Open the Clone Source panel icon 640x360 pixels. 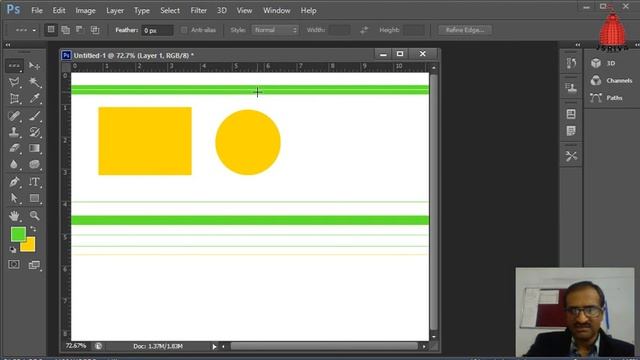[571, 87]
